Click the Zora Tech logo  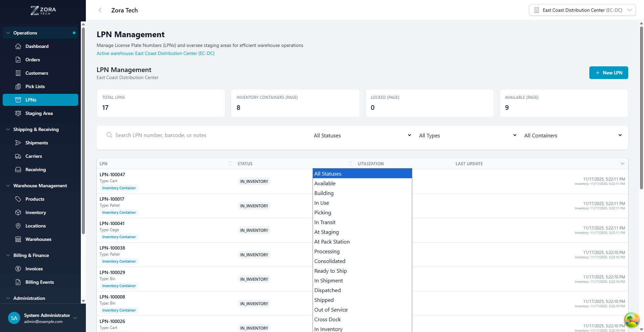point(43,10)
